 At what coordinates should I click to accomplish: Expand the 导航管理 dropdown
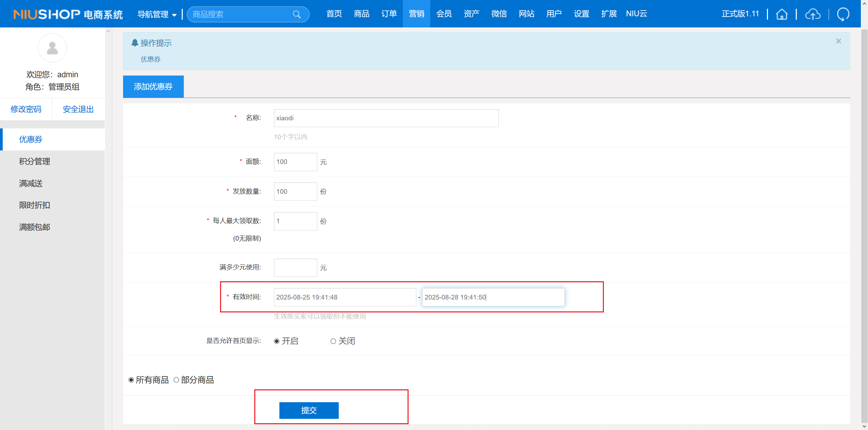click(x=157, y=14)
